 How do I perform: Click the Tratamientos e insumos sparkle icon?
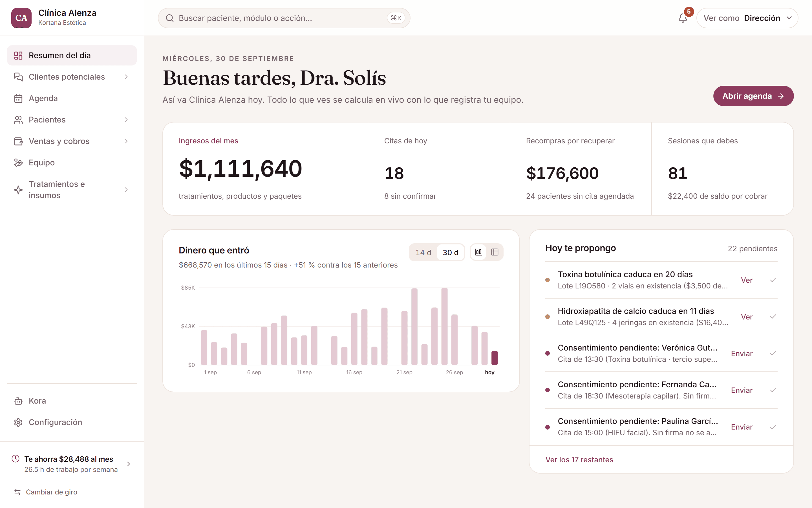18,190
